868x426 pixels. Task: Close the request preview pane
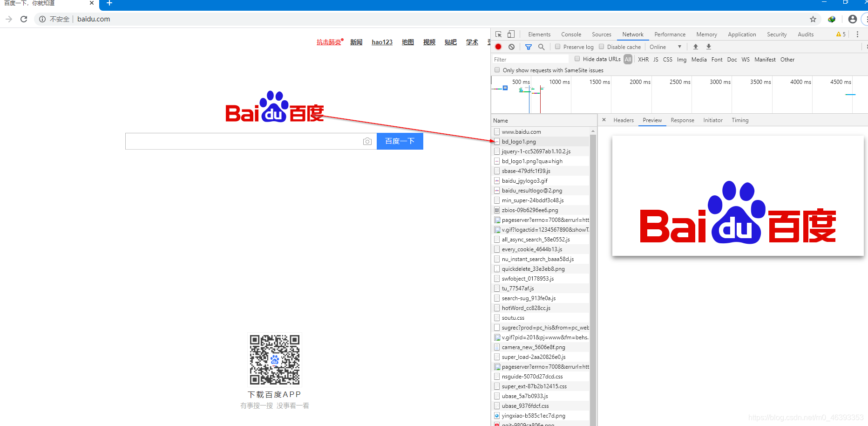click(604, 120)
